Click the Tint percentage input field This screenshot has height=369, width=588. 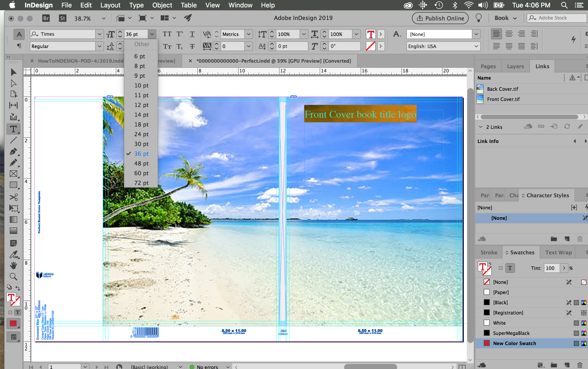(551, 268)
